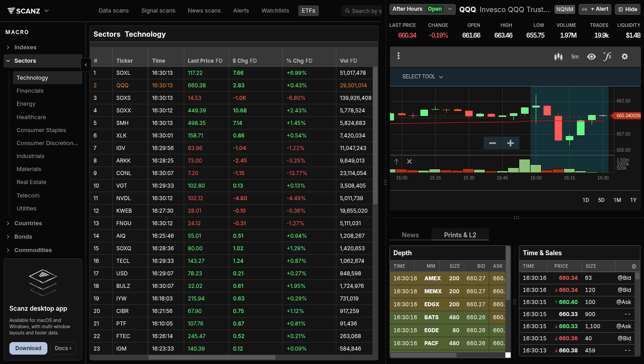Click the NVDL ticker cell

130,198
